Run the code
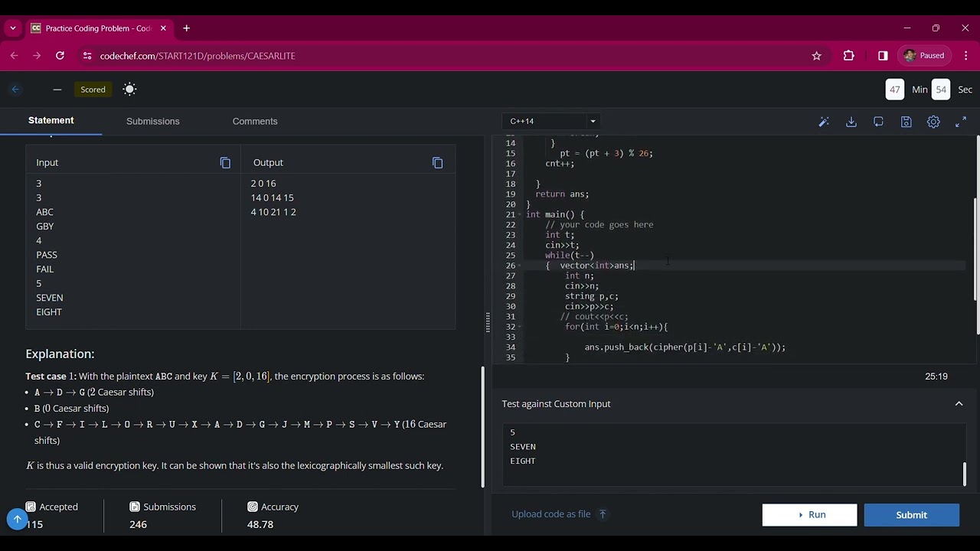The height and width of the screenshot is (551, 980). pyautogui.click(x=809, y=515)
